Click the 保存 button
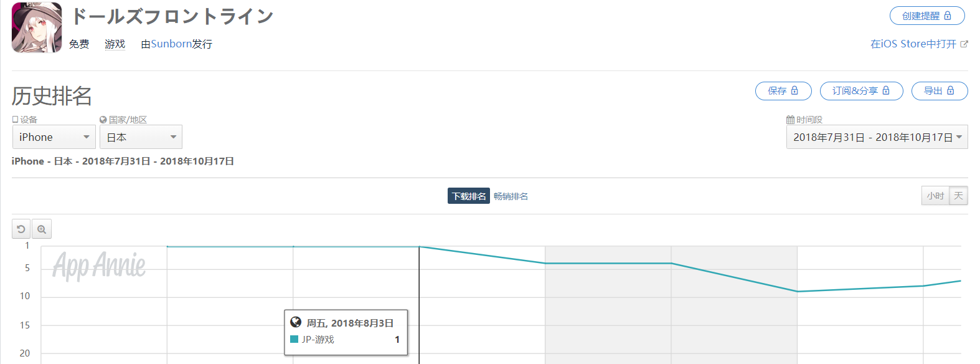 click(x=783, y=91)
